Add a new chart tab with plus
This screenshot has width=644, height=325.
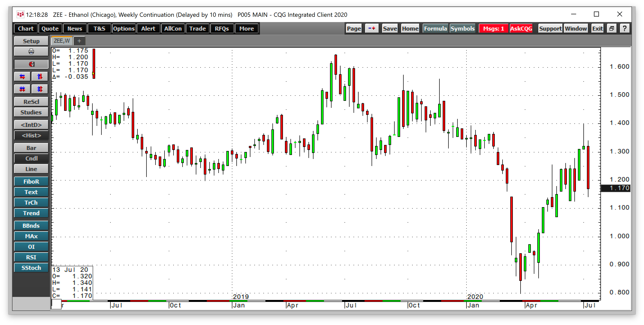click(79, 41)
